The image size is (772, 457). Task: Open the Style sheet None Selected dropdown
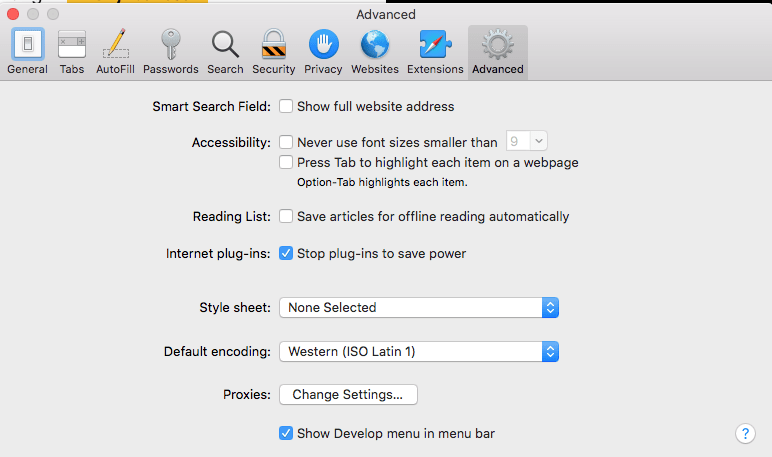coord(419,307)
